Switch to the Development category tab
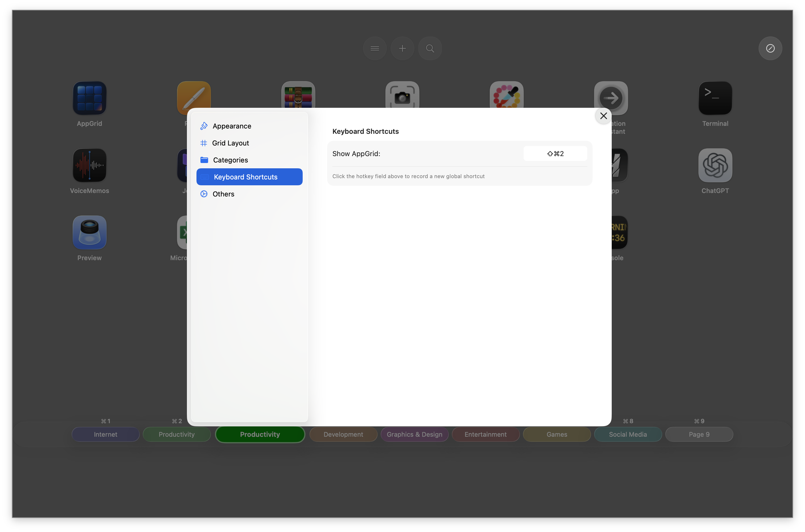Screen dimensions: 805x532 tap(343, 434)
